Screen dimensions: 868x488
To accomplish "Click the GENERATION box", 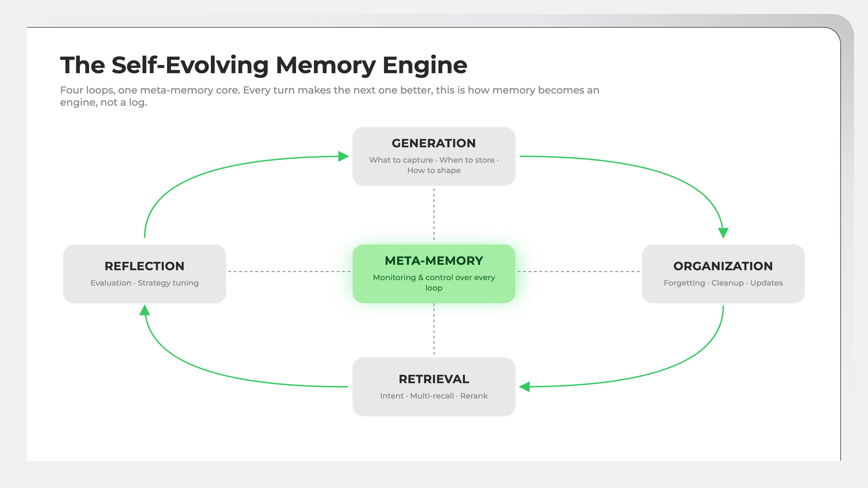I will [x=434, y=156].
